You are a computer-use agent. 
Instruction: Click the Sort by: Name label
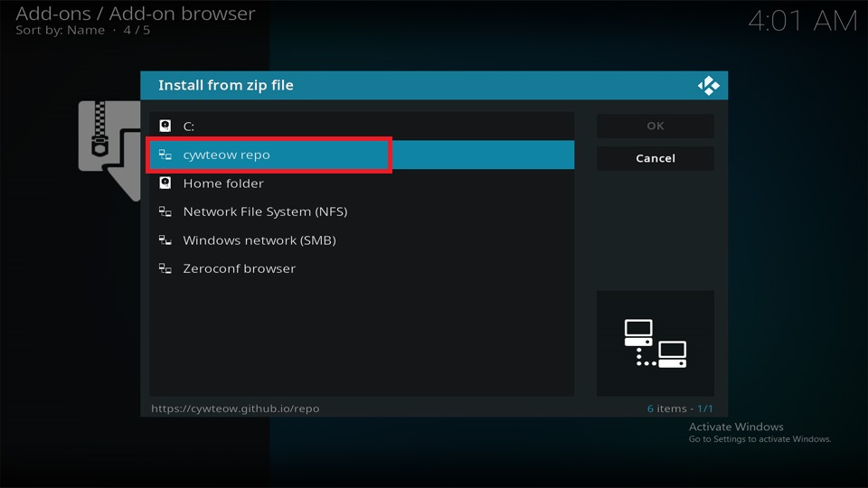(x=60, y=31)
